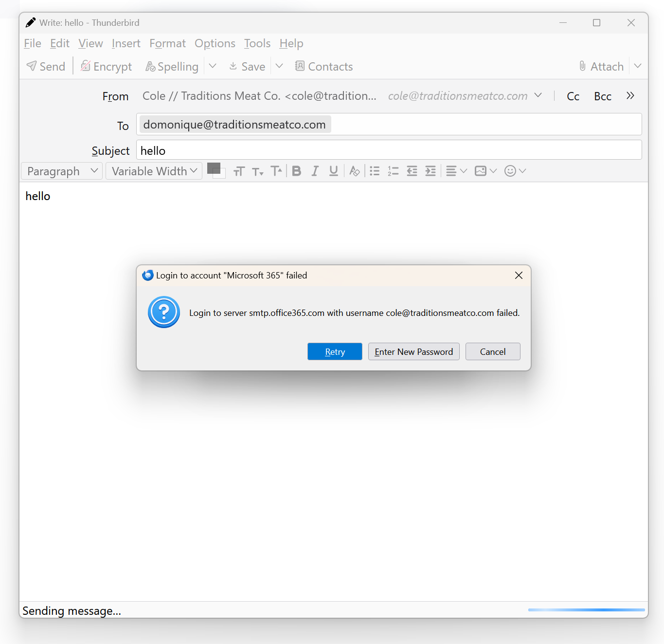Add a Bcc field
The width and height of the screenshot is (664, 644).
click(x=603, y=96)
